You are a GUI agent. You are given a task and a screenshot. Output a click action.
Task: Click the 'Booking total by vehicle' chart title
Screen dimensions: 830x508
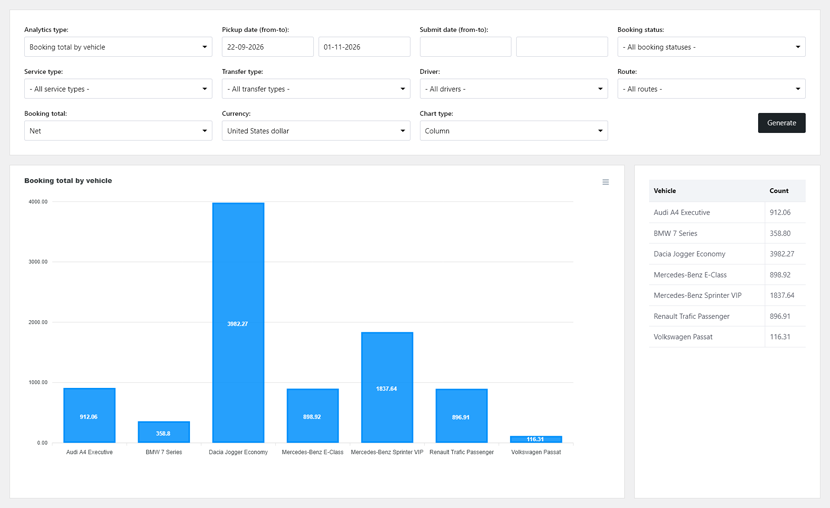(x=68, y=180)
